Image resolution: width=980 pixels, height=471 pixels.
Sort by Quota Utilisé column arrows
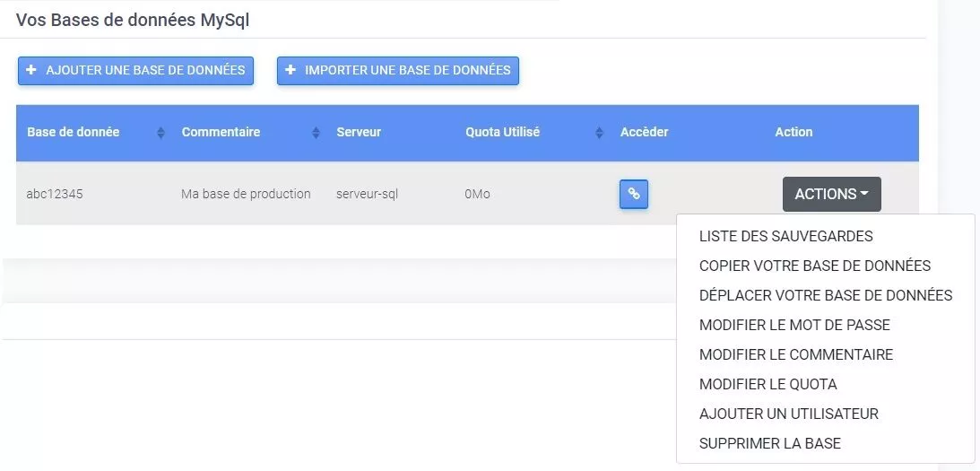[x=599, y=133]
